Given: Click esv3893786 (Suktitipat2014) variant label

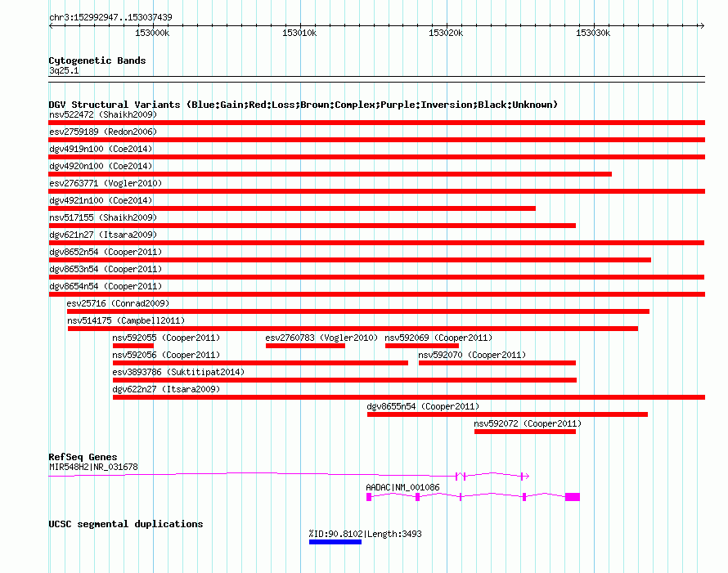Looking at the screenshot, I should point(178,372).
